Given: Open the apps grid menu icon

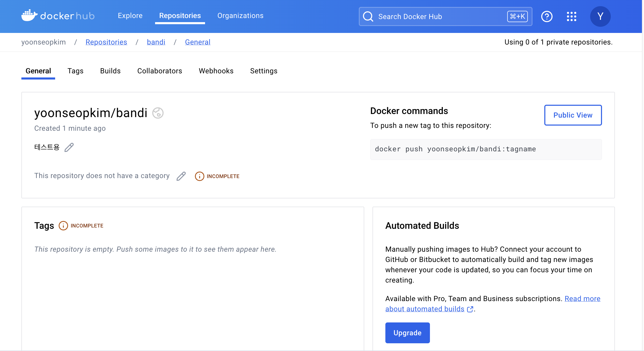Looking at the screenshot, I should point(571,16).
